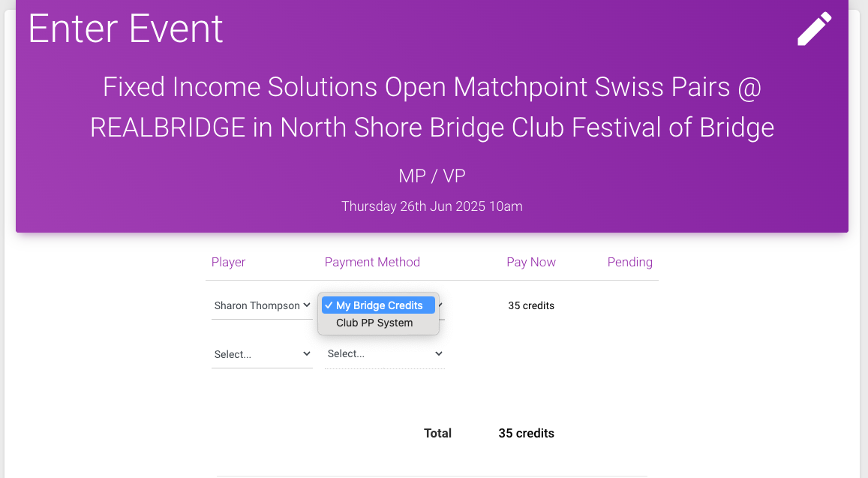Click the Enter Event heading
The height and width of the screenshot is (478, 868).
[x=125, y=29]
